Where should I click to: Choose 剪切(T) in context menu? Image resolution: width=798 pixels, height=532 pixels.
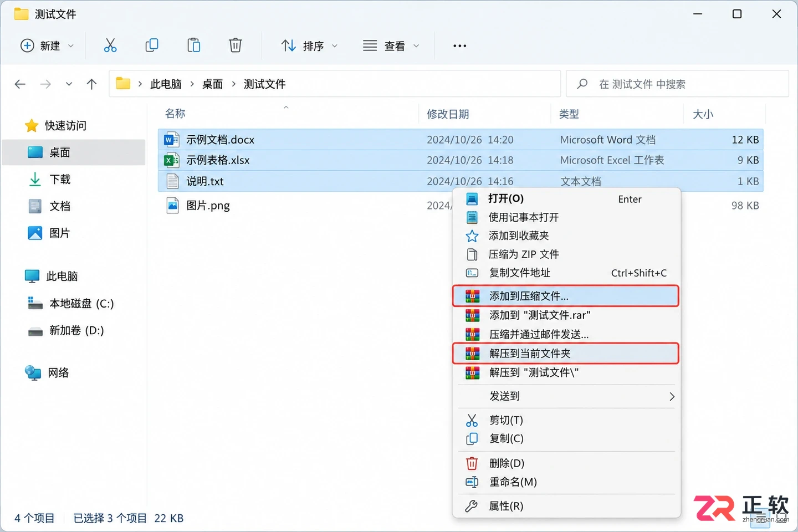pyautogui.click(x=566, y=420)
